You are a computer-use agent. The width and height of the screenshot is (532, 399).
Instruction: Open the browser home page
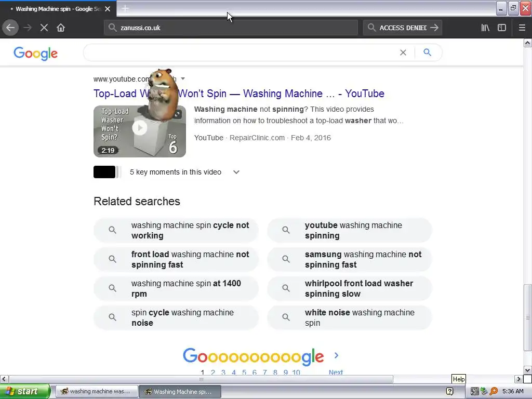61,28
